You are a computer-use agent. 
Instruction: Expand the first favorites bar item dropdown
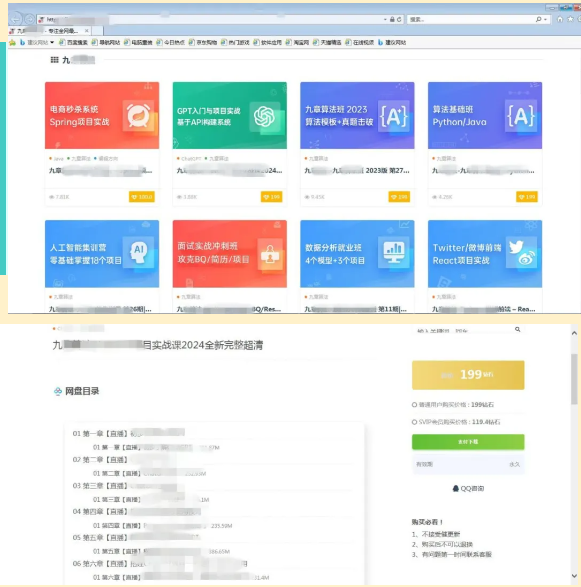coord(52,42)
